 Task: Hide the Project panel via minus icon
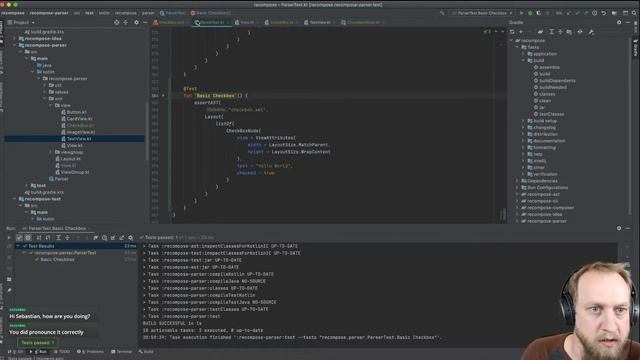145,22
